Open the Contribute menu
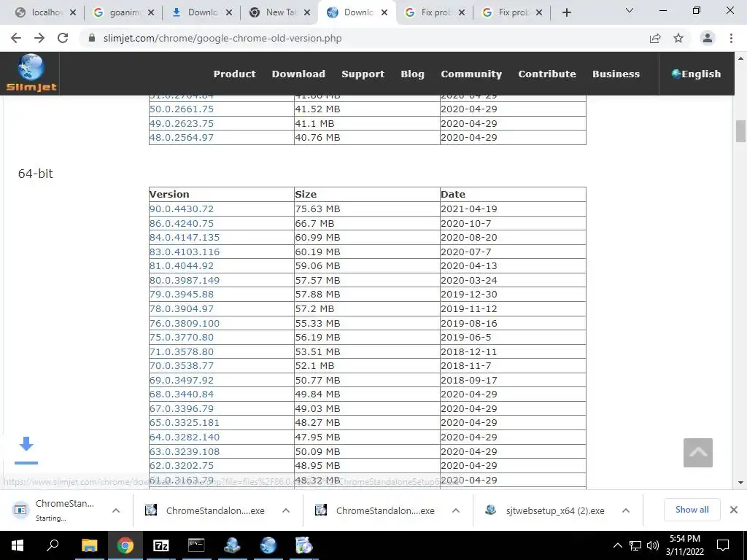The image size is (747, 560). (x=547, y=74)
